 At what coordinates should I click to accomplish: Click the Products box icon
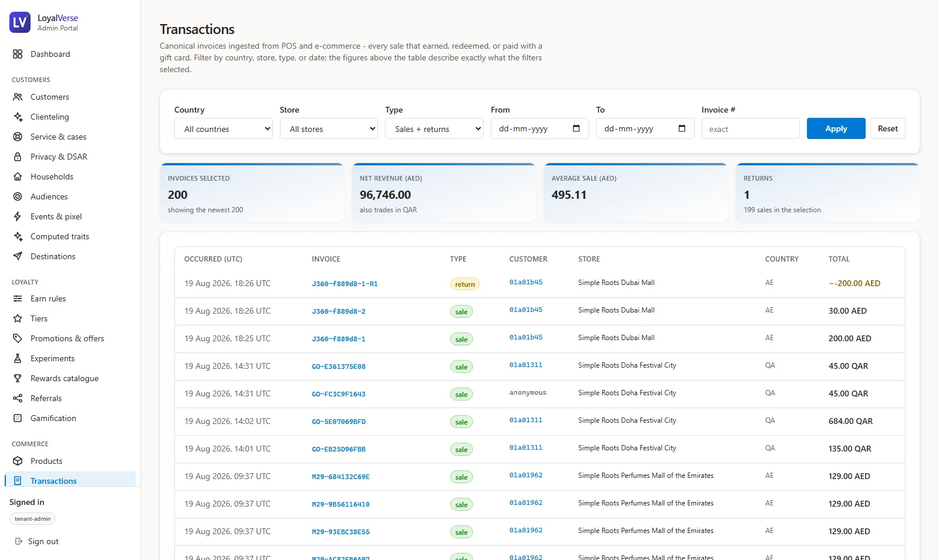click(x=18, y=461)
